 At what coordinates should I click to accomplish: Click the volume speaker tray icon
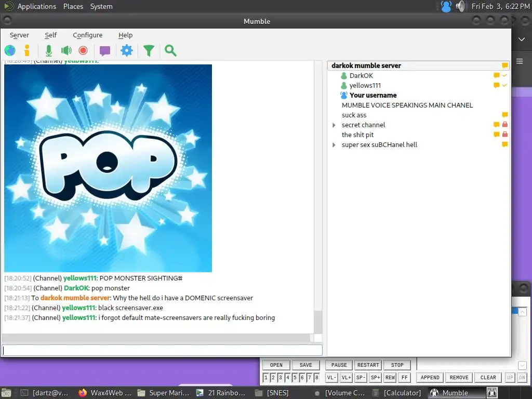pos(461,6)
